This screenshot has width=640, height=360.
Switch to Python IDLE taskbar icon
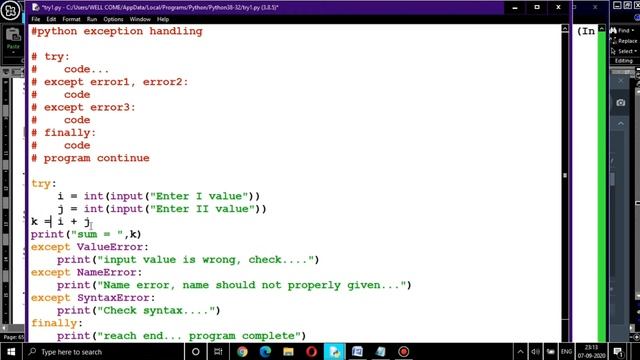[335, 351]
